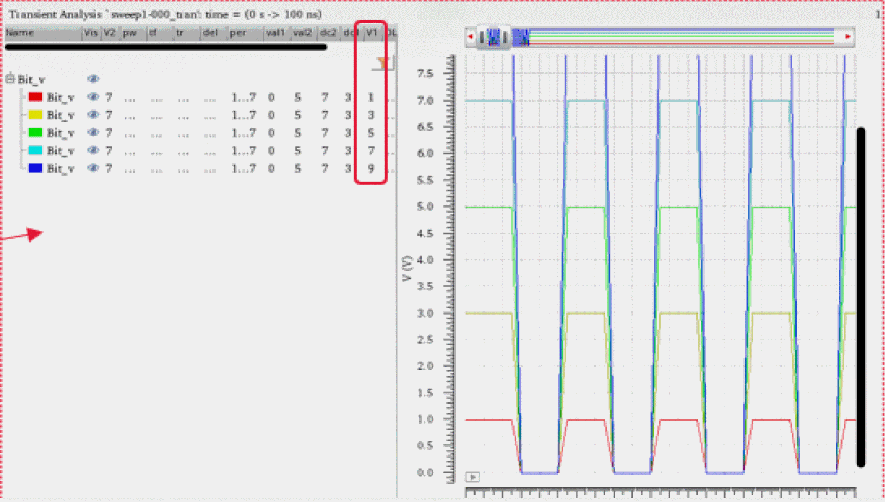This screenshot has height=502, width=885.
Task: Hide the blue Bit_v trace via its eye icon
Action: (x=93, y=169)
